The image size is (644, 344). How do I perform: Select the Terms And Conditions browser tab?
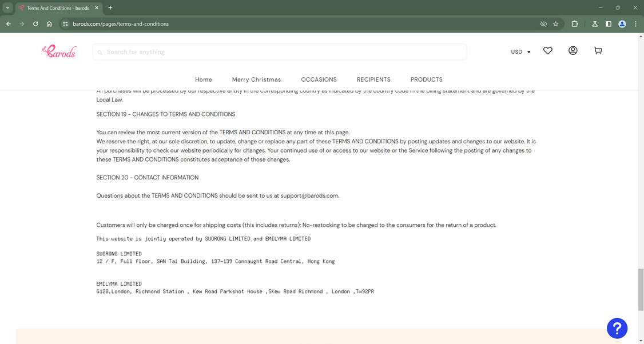tap(58, 8)
